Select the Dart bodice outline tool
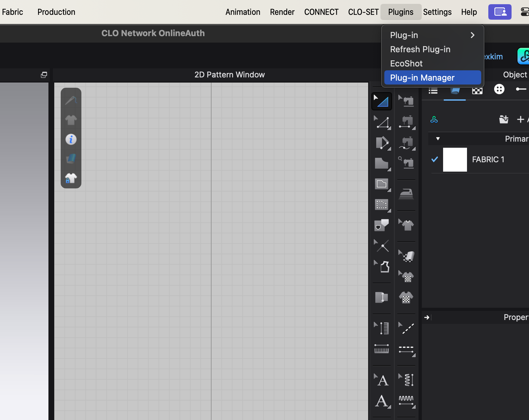This screenshot has width=529, height=420. click(382, 266)
